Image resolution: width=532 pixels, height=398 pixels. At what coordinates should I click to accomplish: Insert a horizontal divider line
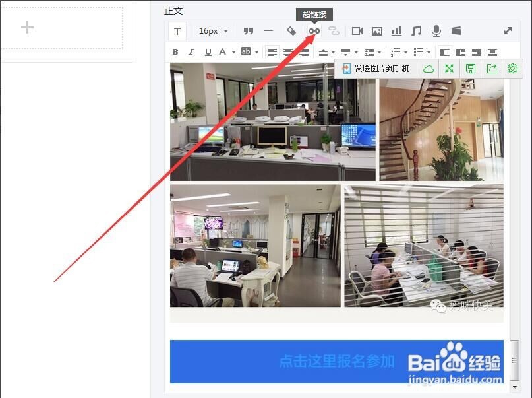(x=268, y=30)
